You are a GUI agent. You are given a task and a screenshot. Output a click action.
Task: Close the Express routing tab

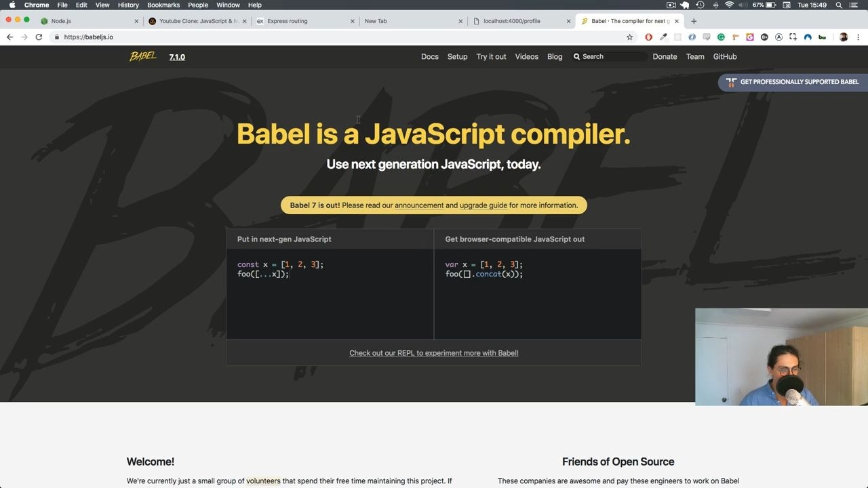353,21
